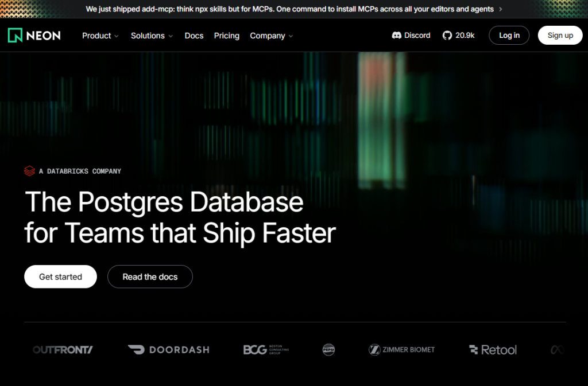Click the DoorDash logo

(168, 349)
